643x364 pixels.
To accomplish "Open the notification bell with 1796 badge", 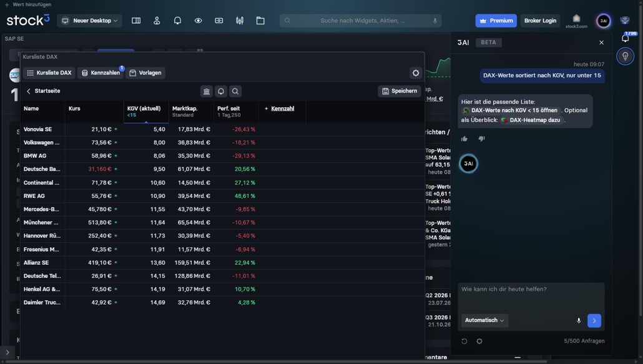I will tap(626, 38).
